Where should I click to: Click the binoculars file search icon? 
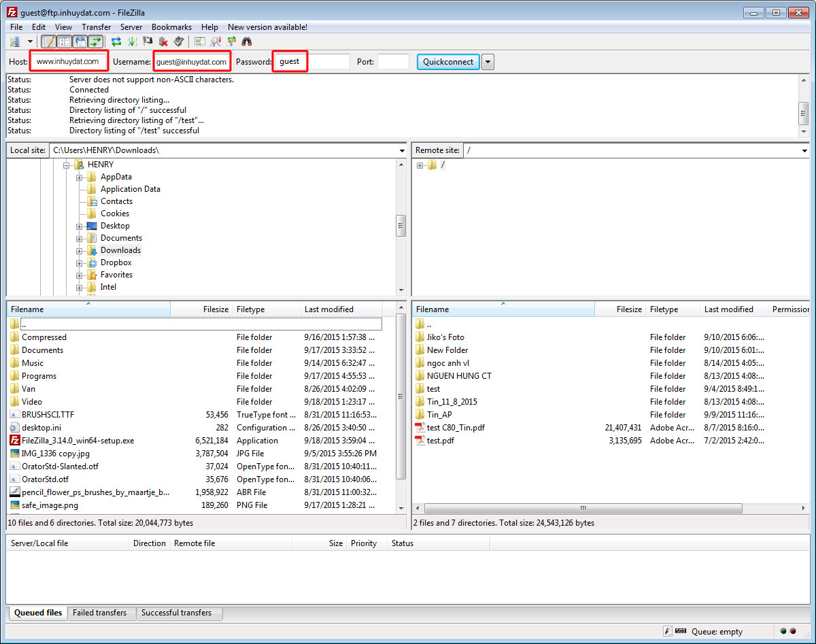(247, 42)
